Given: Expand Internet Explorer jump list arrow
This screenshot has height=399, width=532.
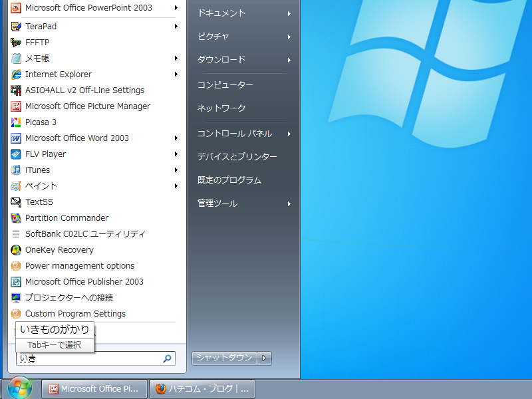Looking at the screenshot, I should coord(176,74).
